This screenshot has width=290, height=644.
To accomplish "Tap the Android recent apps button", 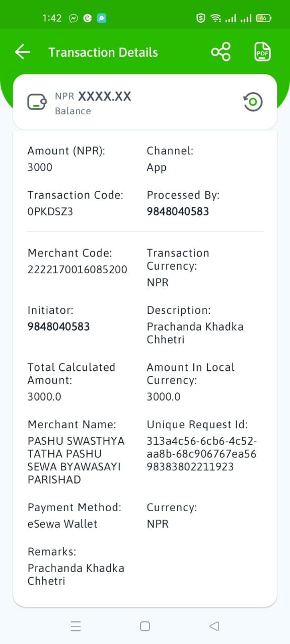I will click(x=76, y=626).
